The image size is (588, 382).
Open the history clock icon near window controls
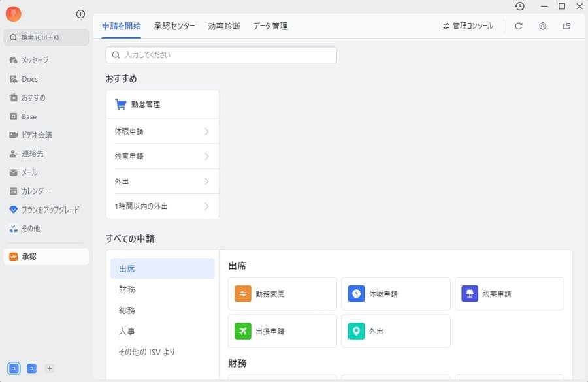coord(521,7)
